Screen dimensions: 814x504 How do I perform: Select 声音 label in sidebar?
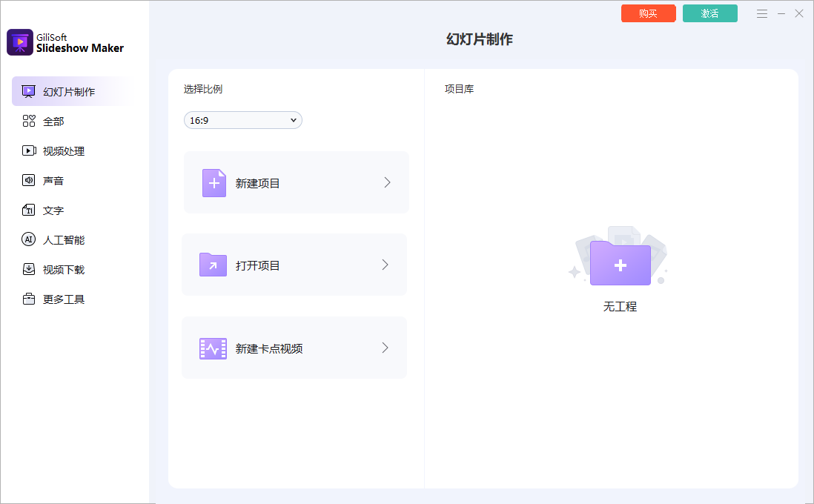53,181
